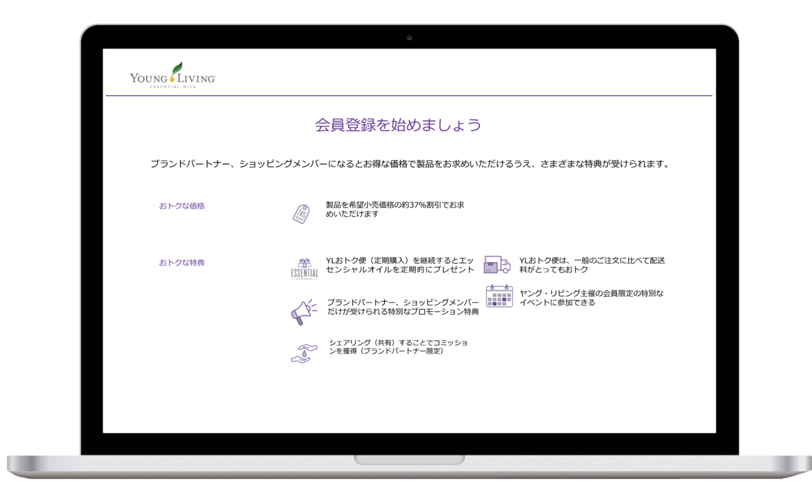
Task: Click the hands with oil drop icon
Action: point(304,352)
